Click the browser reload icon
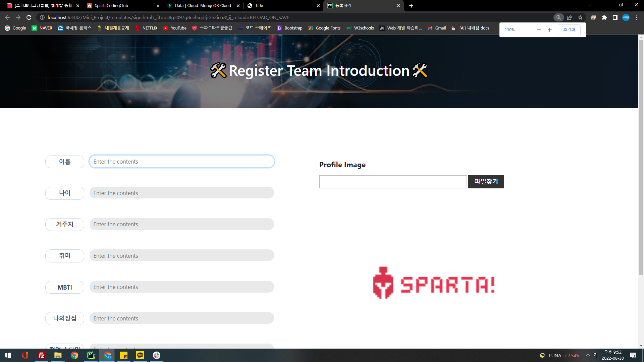Image resolution: width=644 pixels, height=362 pixels. (x=29, y=17)
